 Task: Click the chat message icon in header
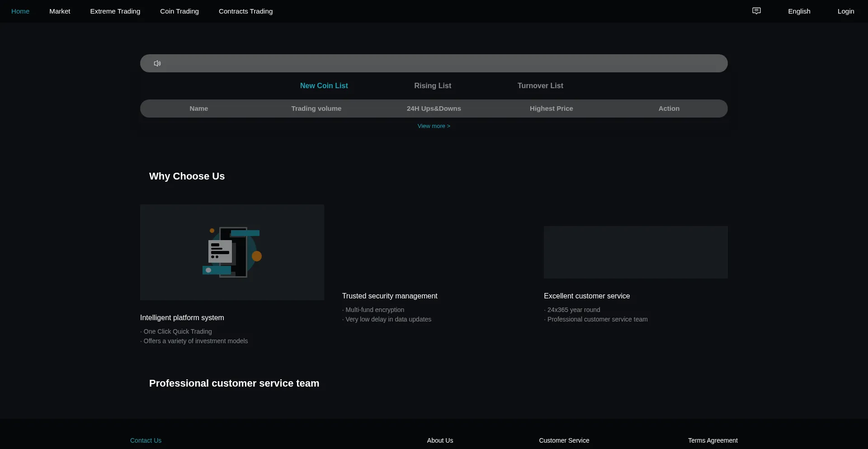click(x=756, y=11)
